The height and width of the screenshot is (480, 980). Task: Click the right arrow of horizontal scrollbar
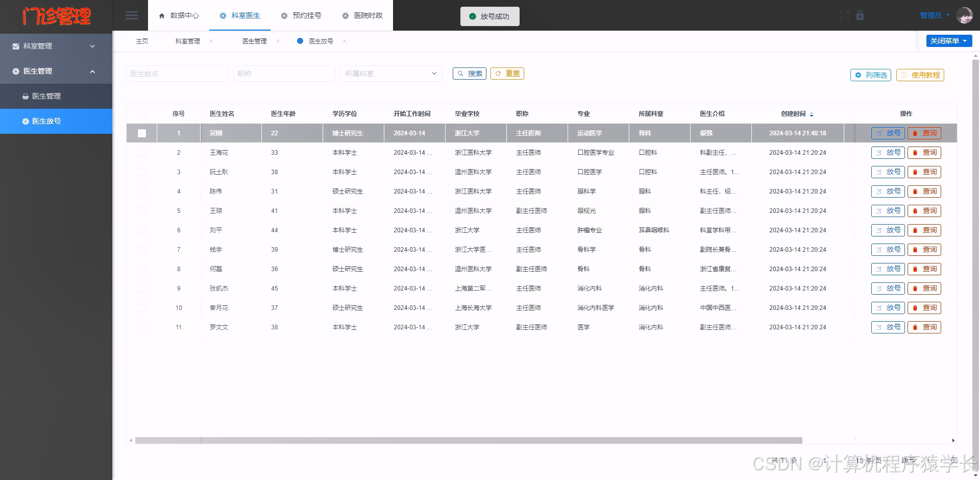click(953, 440)
